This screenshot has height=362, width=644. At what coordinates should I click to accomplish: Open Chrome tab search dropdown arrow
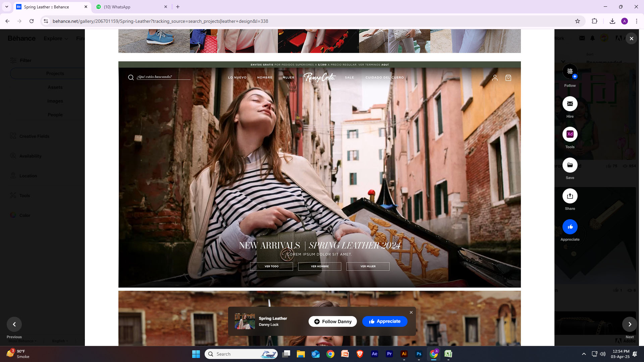6,7
